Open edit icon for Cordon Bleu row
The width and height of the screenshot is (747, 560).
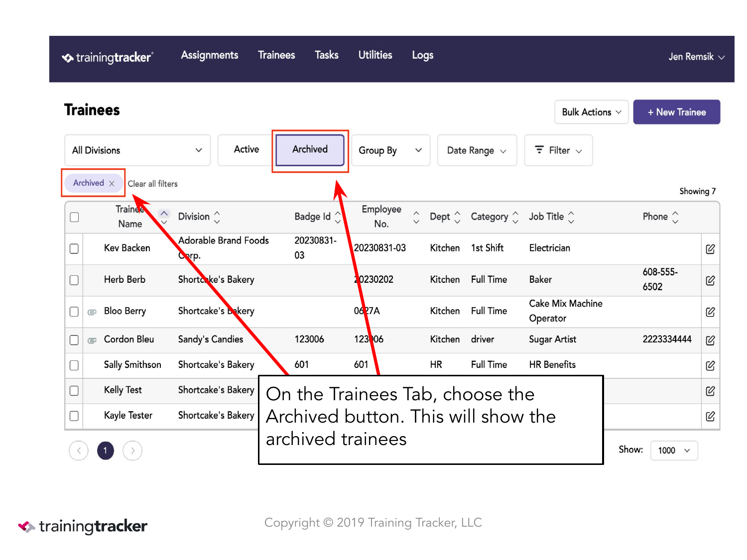coord(710,340)
